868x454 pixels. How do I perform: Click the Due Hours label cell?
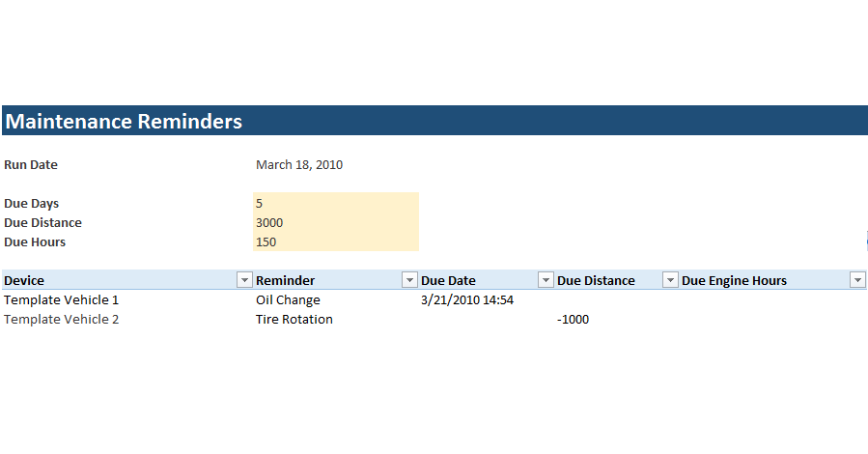coord(35,241)
